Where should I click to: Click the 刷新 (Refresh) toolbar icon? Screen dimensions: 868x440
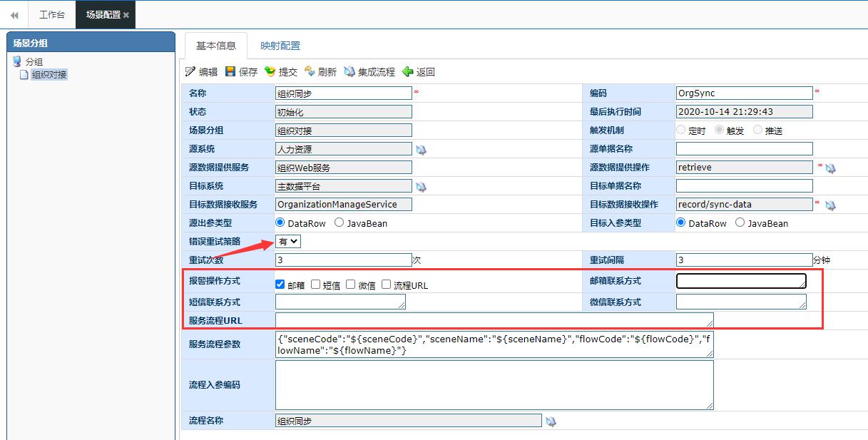[x=310, y=71]
